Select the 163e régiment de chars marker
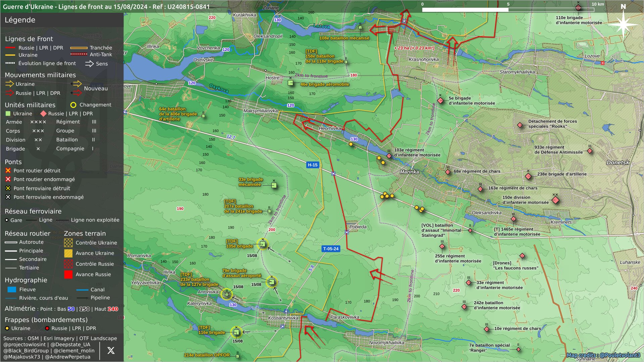The image size is (644, 362). [x=480, y=189]
